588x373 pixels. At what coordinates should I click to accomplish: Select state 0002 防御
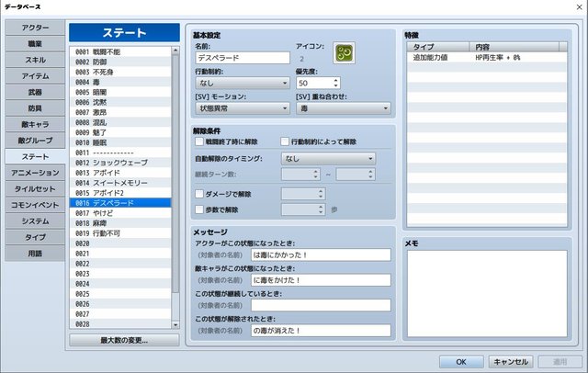pos(120,62)
